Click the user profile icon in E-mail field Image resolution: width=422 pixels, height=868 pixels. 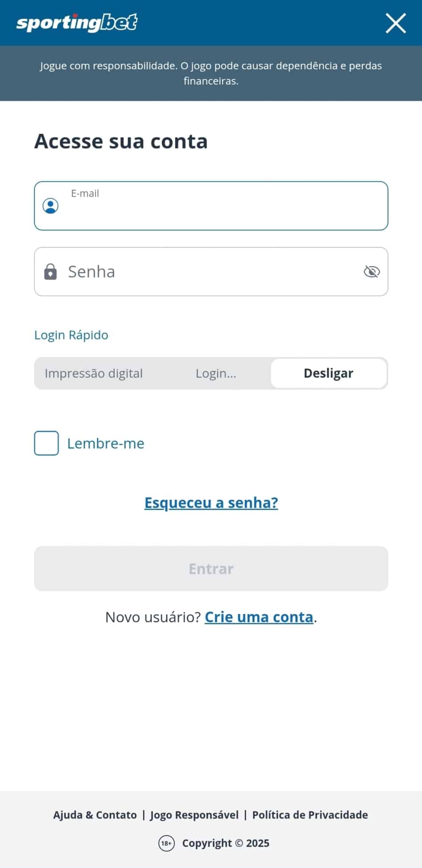tap(50, 206)
